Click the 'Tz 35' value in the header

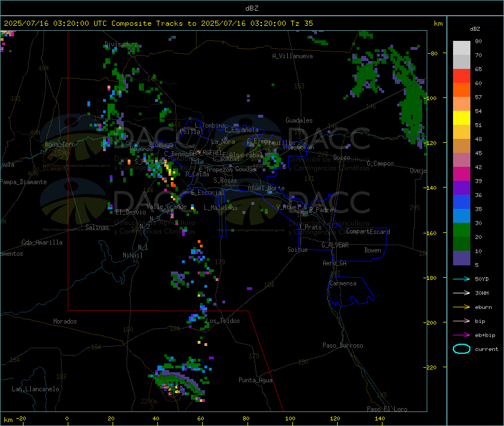click(x=301, y=24)
